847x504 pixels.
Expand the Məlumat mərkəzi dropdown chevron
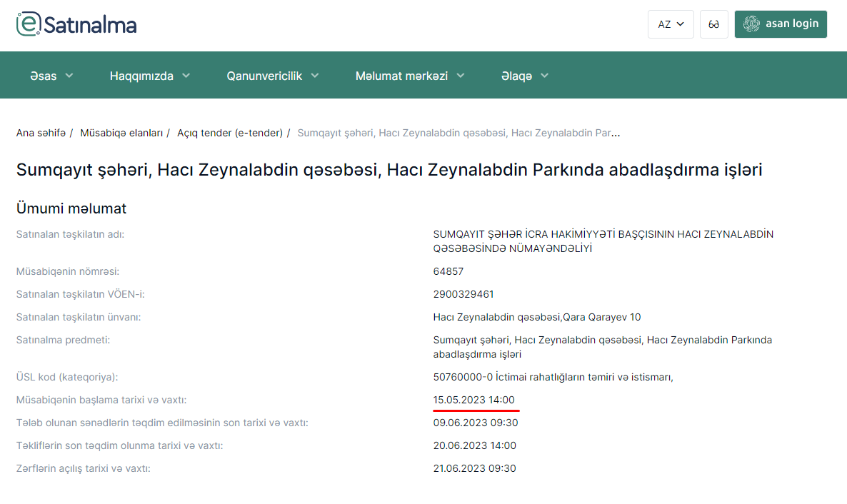[x=461, y=76]
